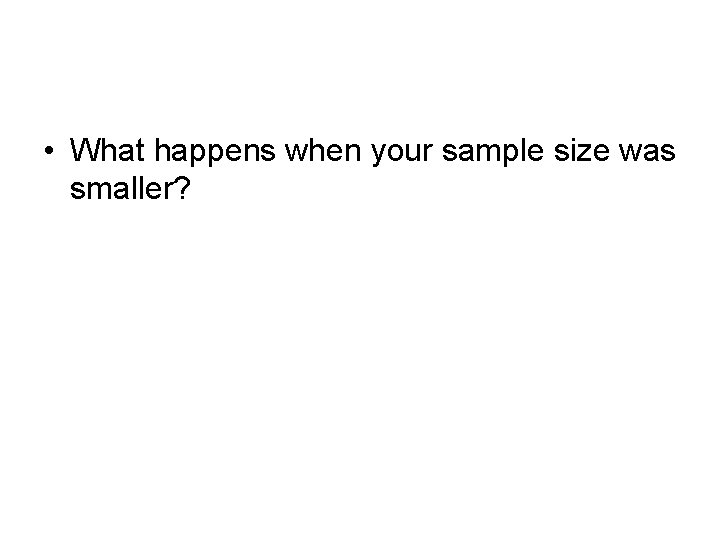Click the letter h in "when"
This screenshot has height=540, width=720.
coord(314,150)
